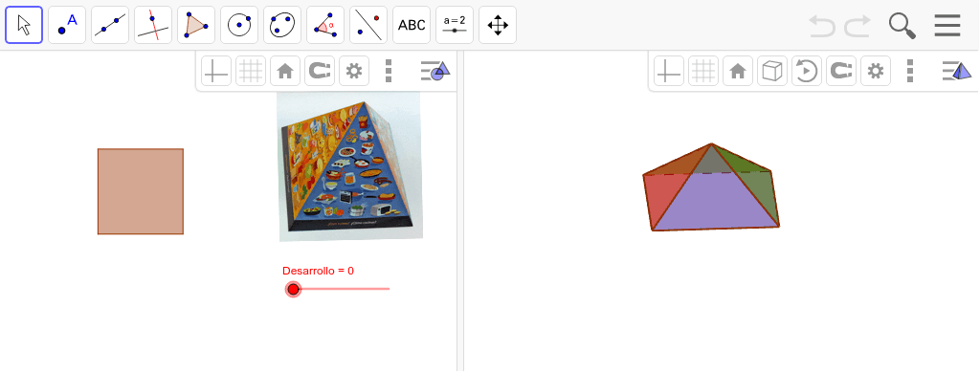Open the search magnifier
This screenshot has width=980, height=373.
coord(902,26)
